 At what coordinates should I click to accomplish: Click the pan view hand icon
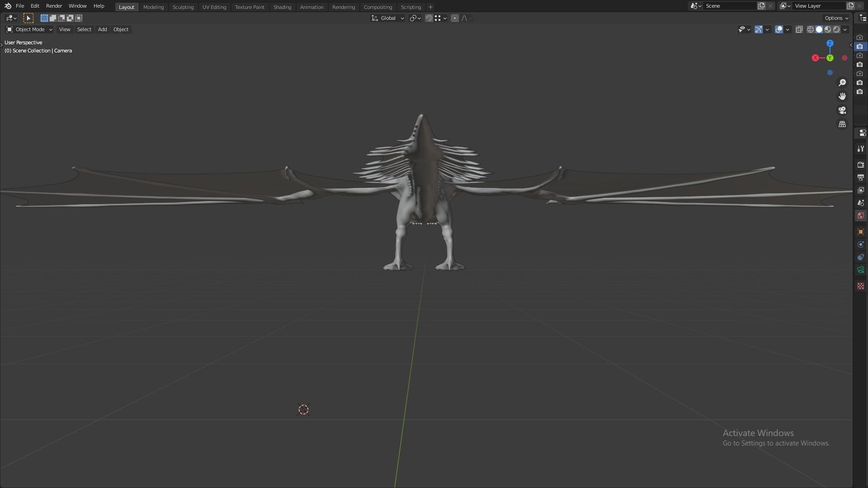(x=842, y=96)
